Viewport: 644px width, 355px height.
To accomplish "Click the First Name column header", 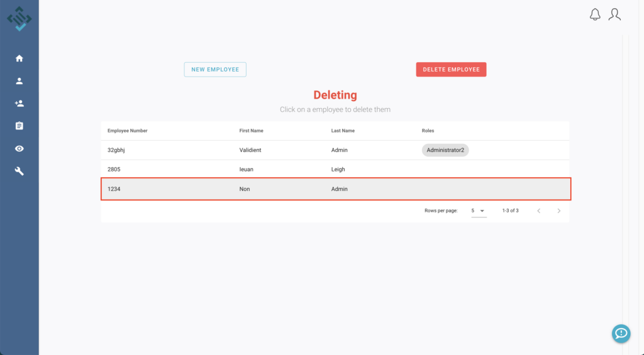I will click(252, 131).
